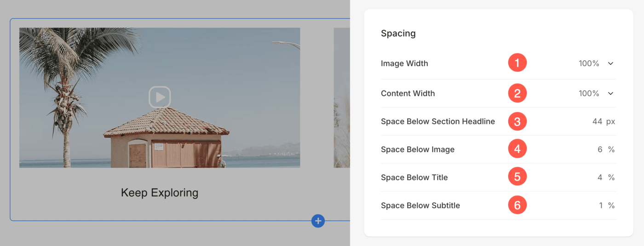Edit Space Below Subtitle value 1

pyautogui.click(x=601, y=206)
